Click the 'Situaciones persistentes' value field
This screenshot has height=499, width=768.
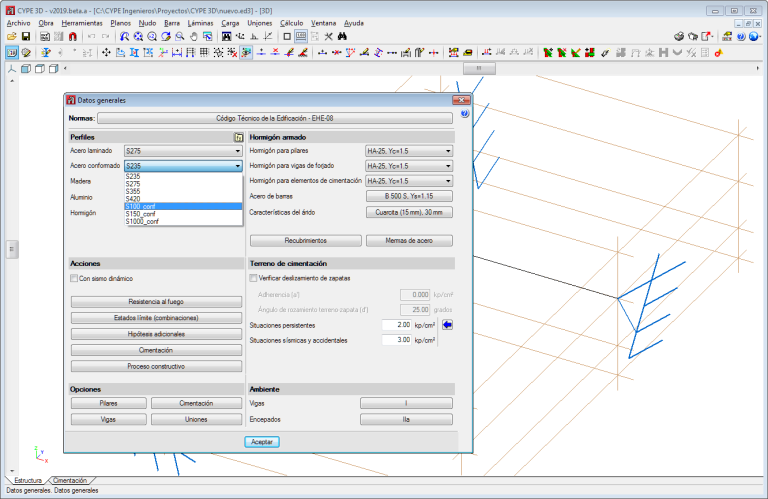pos(397,325)
